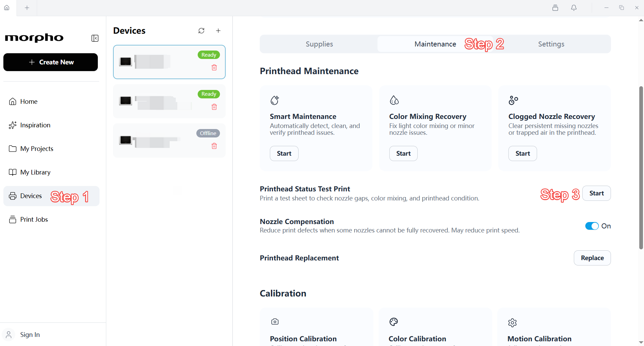Start the Printhead Status Test Print
The image size is (644, 346).
(596, 193)
